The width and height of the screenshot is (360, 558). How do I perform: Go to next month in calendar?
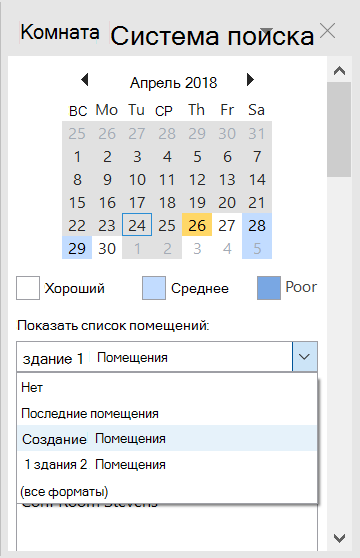(250, 80)
